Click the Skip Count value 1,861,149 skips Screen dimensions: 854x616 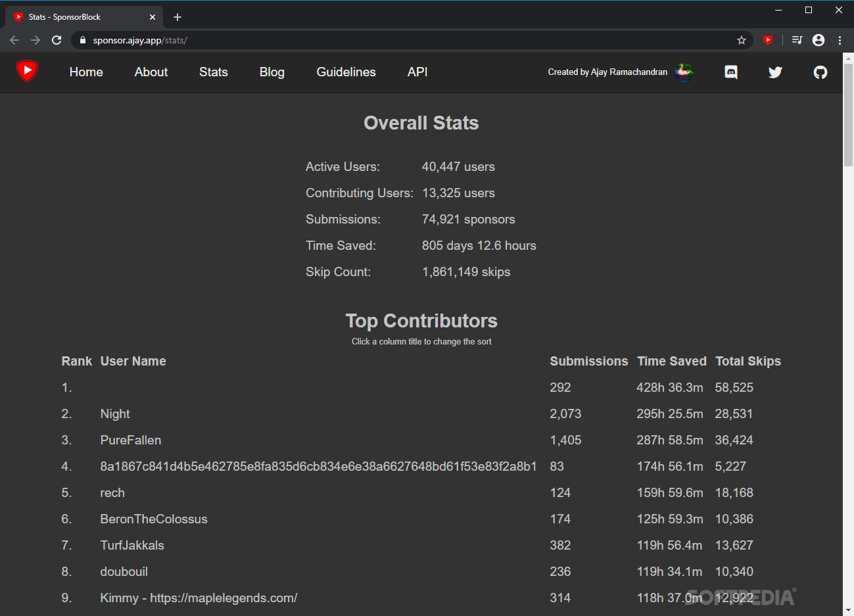(465, 272)
